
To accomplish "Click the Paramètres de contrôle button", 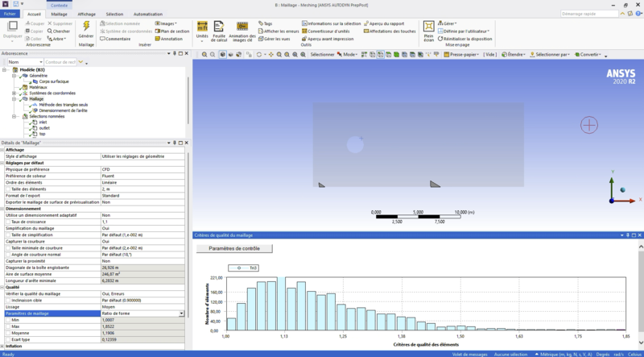I will pos(234,248).
